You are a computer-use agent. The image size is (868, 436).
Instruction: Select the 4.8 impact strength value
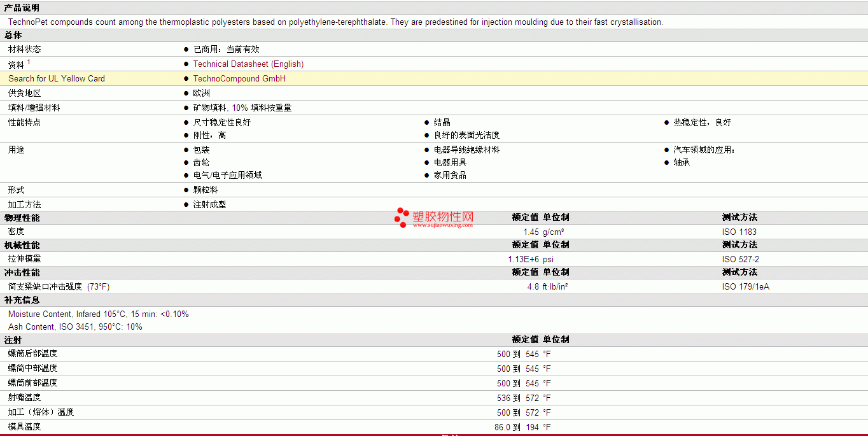[x=533, y=286]
